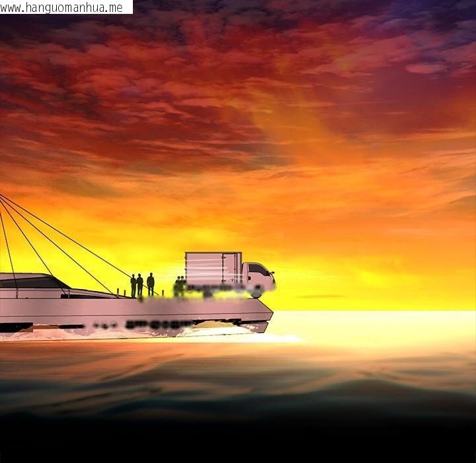Click the blurred lettering under the truck
The image size is (476, 463).
212,289
